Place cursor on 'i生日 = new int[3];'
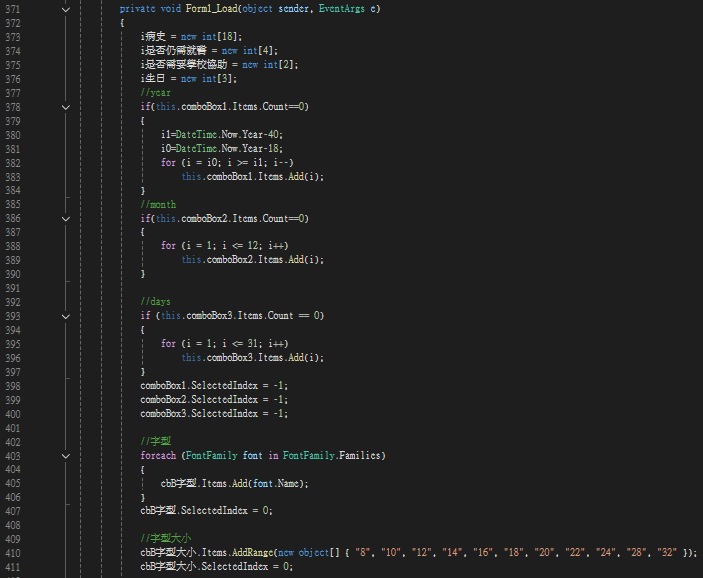The height and width of the screenshot is (578, 703). pyautogui.click(x=189, y=78)
